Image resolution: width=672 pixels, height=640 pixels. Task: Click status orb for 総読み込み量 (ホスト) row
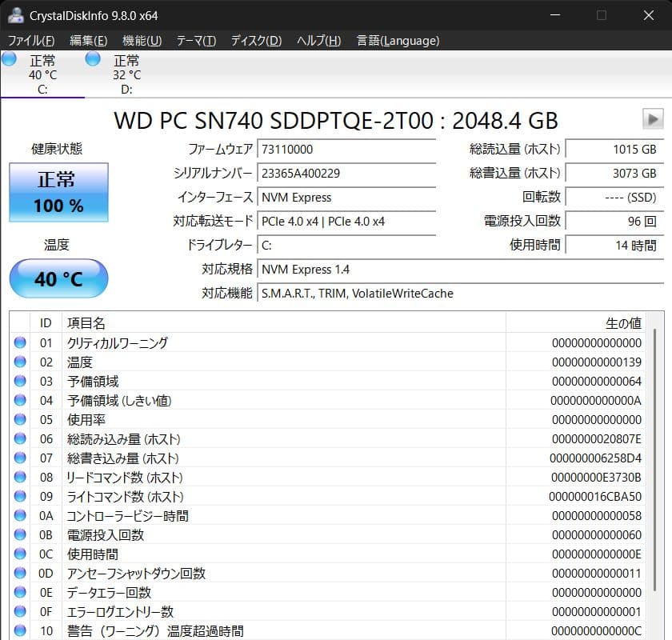coord(20,438)
